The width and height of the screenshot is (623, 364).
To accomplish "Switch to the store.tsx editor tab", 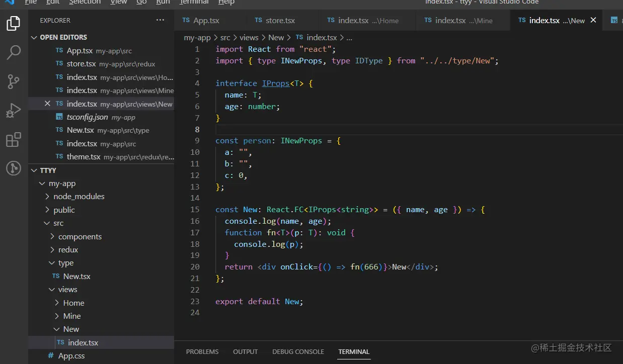I will [x=280, y=20].
